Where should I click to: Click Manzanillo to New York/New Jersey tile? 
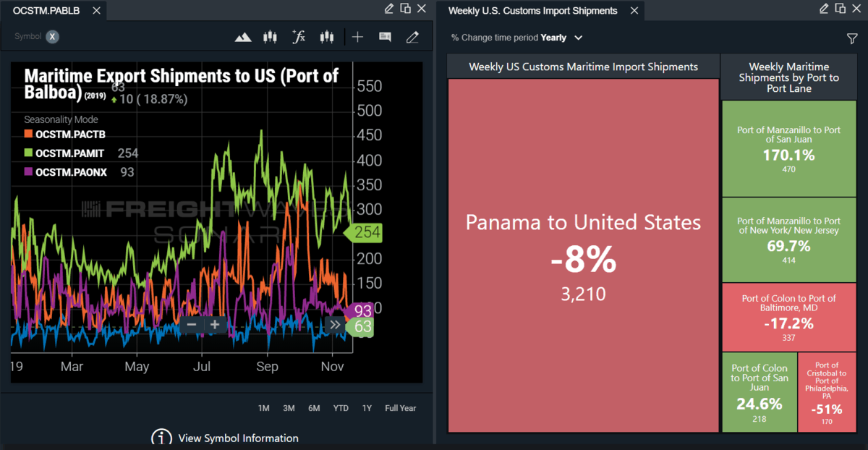(x=788, y=239)
